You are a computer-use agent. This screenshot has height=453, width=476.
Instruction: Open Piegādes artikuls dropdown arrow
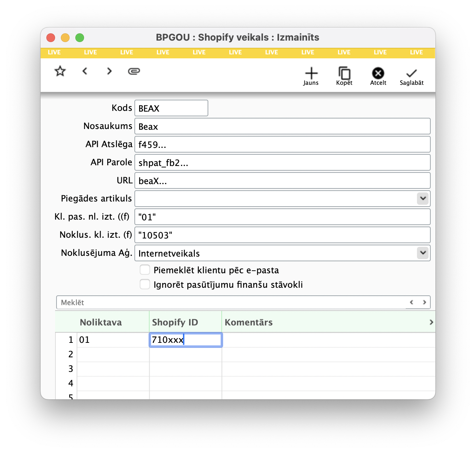pos(423,199)
